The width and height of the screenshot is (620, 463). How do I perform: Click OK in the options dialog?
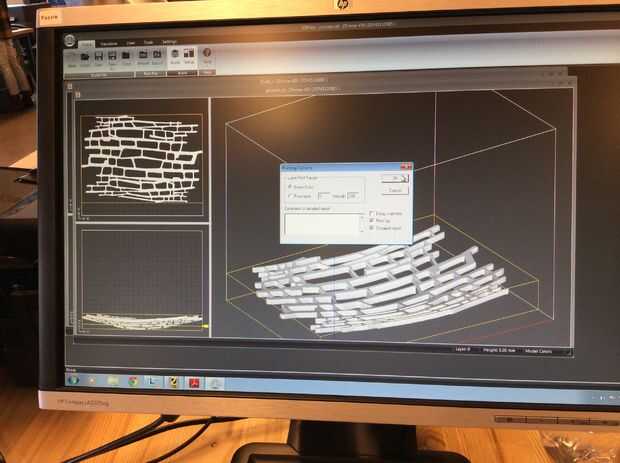tap(395, 179)
